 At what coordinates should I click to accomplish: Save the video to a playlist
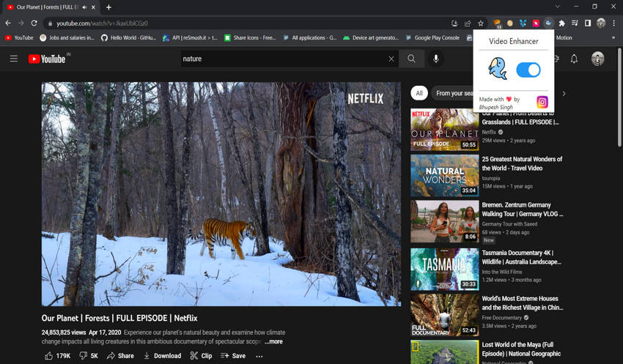click(x=233, y=356)
